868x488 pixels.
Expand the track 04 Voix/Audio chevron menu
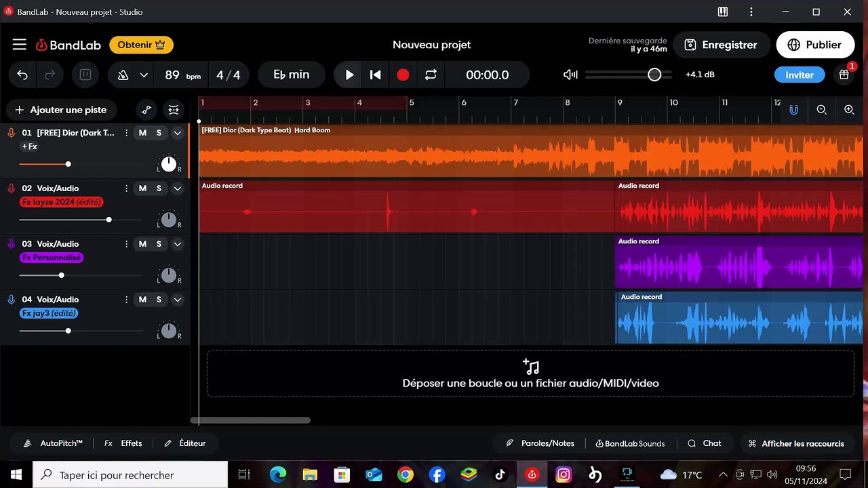tap(178, 300)
